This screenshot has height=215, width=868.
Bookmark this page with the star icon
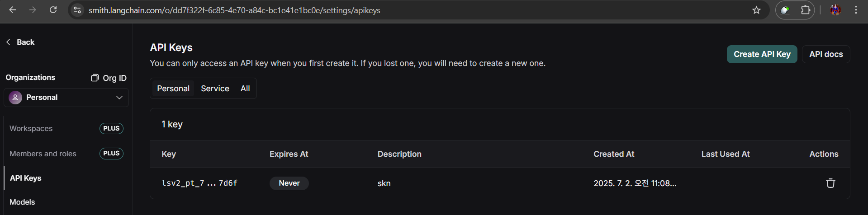pos(756,10)
